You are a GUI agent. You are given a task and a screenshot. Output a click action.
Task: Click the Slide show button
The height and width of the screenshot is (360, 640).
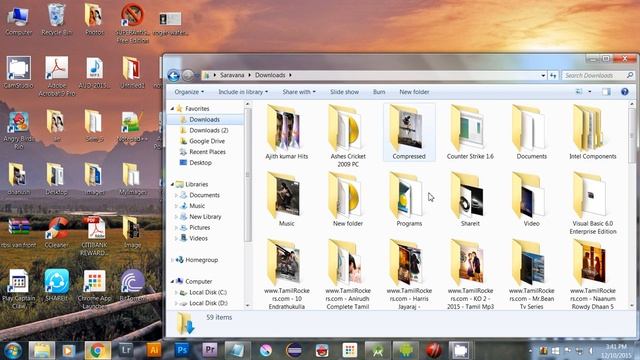(344, 92)
